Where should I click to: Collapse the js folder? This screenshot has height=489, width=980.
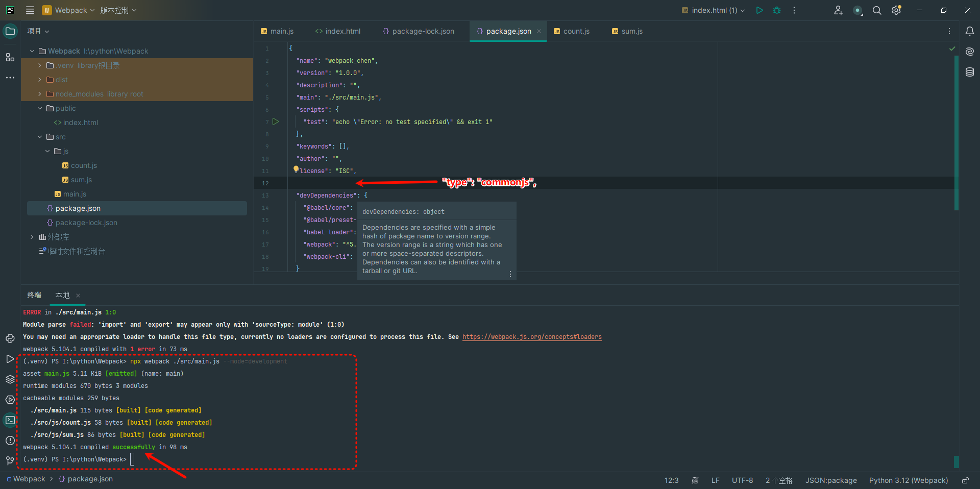[47, 151]
